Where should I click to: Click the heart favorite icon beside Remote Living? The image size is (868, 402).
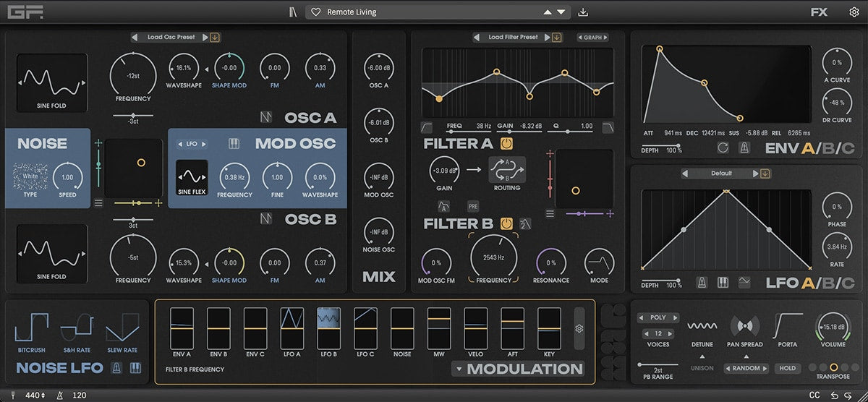[x=315, y=12]
